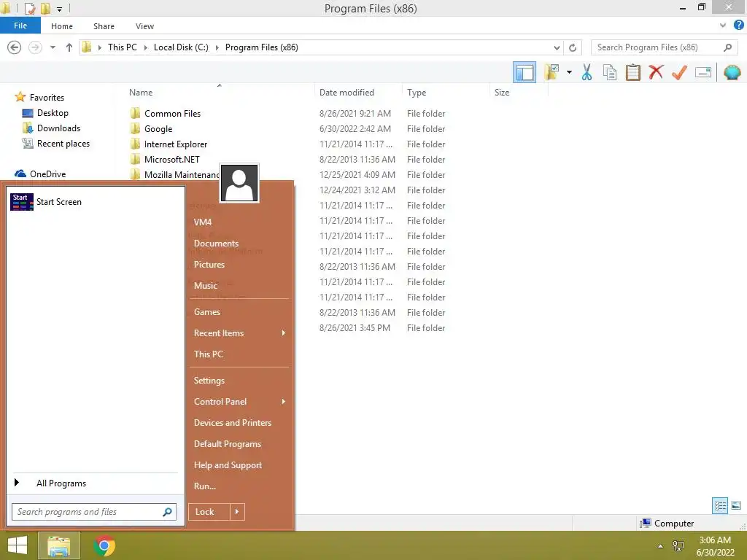Screen dimensions: 747x560
Task: Click the user account picture in Start menu
Action: pyautogui.click(x=239, y=183)
